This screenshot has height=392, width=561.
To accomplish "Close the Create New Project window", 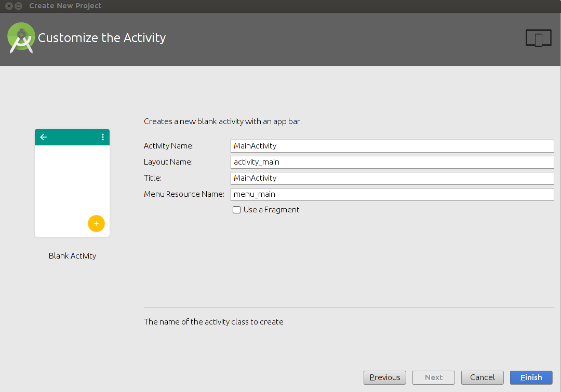I will pyautogui.click(x=9, y=6).
